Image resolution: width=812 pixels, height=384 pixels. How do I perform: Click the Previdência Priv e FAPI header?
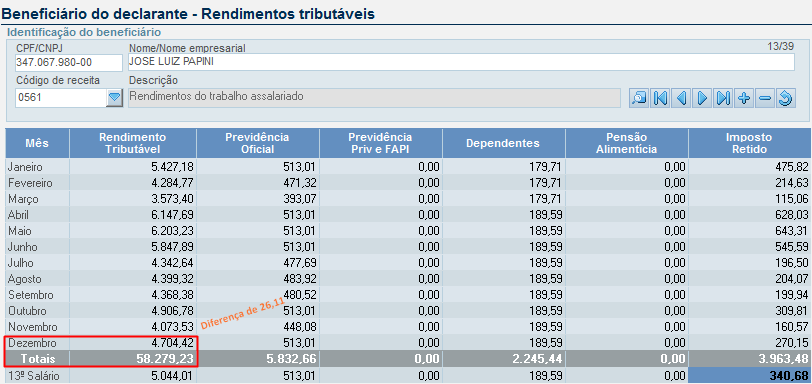381,143
